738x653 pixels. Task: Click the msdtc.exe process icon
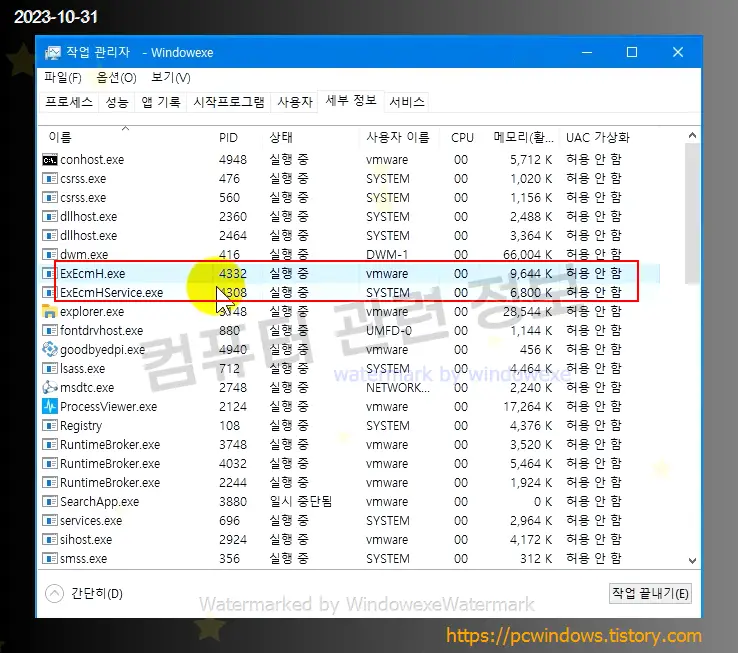[x=49, y=387]
